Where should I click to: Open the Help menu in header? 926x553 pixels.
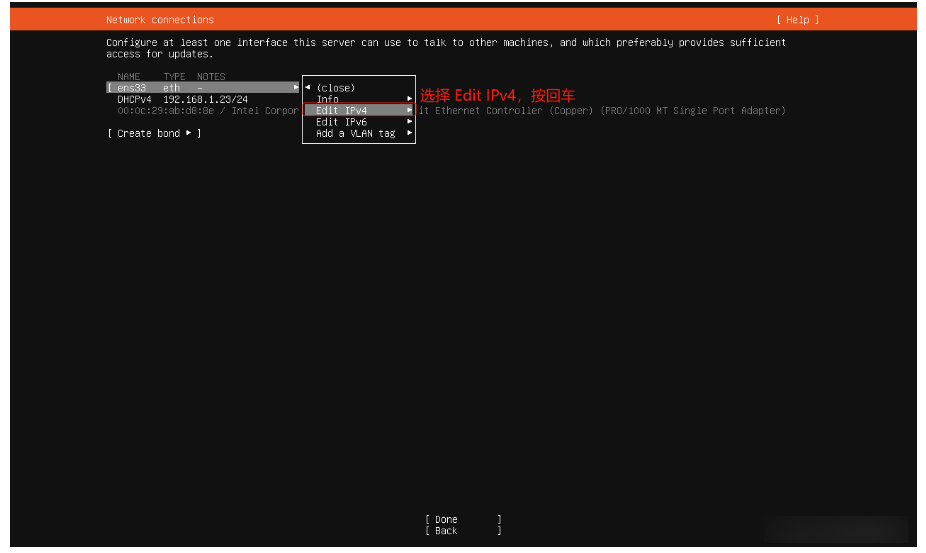(x=797, y=20)
